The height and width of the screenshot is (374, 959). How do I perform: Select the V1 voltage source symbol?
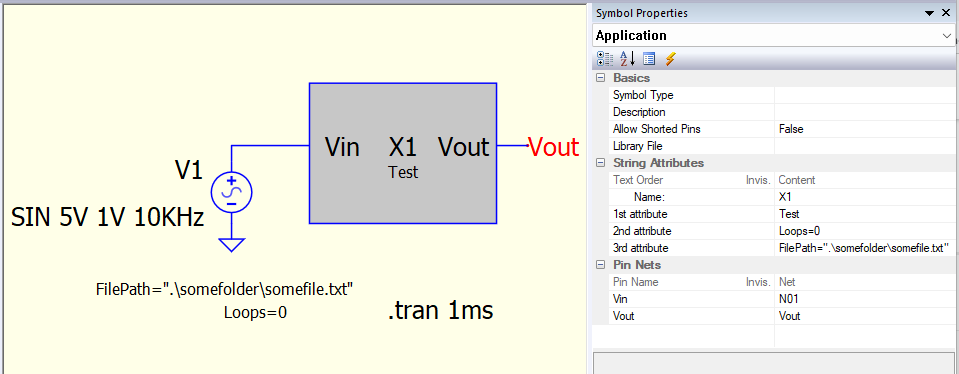(x=231, y=192)
